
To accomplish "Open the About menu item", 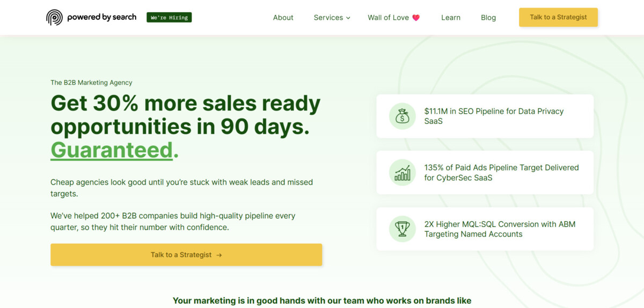I will click(283, 17).
